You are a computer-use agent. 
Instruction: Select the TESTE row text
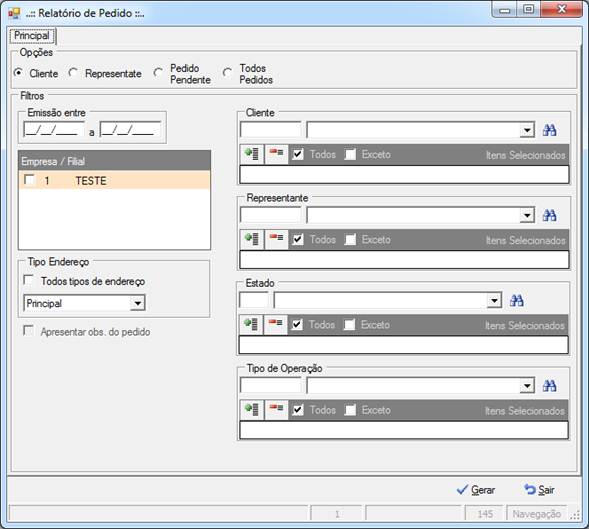[91, 181]
